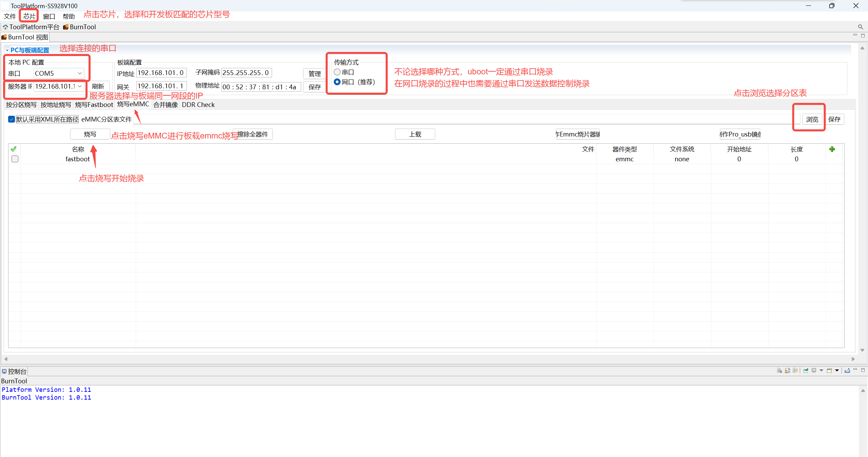Collapse the PC与板端配置 section
The height and width of the screenshot is (457, 868).
7,50
